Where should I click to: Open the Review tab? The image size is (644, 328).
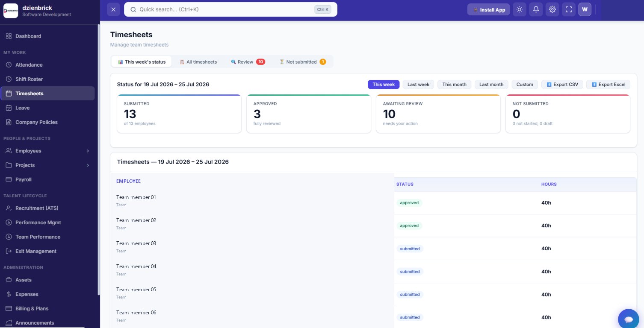tap(248, 62)
